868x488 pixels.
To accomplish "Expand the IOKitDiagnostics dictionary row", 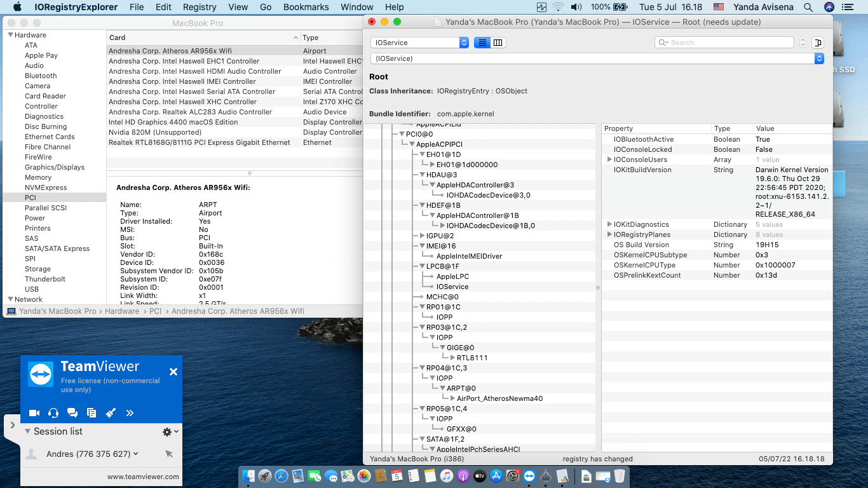I will click(610, 224).
